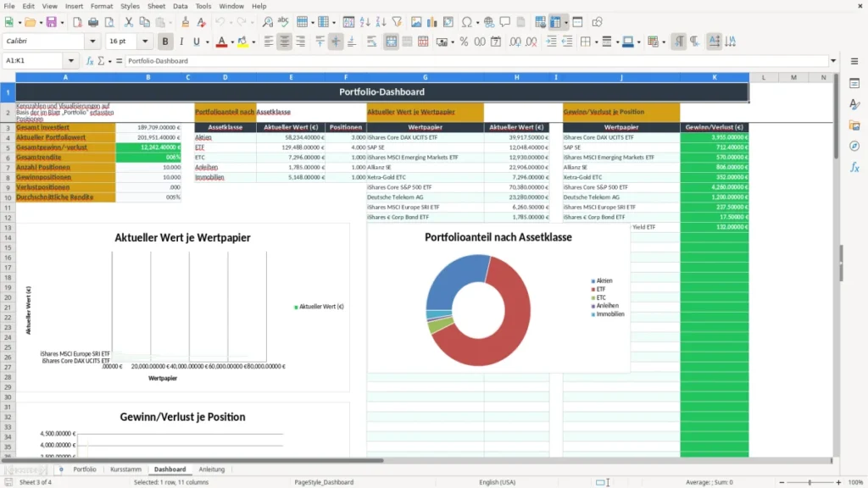Click the Function Wizard icon
868x488 pixels.
click(x=90, y=61)
